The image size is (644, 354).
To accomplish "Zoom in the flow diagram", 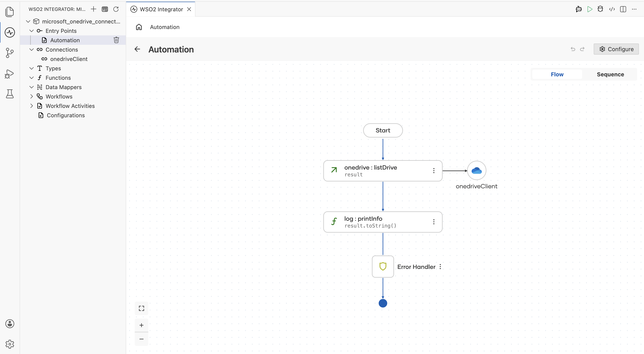I will [x=142, y=325].
